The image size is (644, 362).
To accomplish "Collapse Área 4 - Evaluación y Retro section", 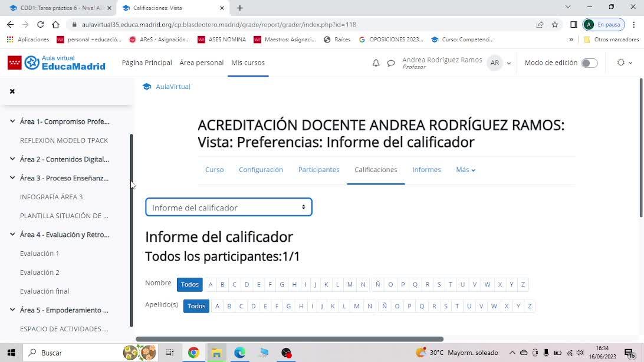I will click(12, 234).
